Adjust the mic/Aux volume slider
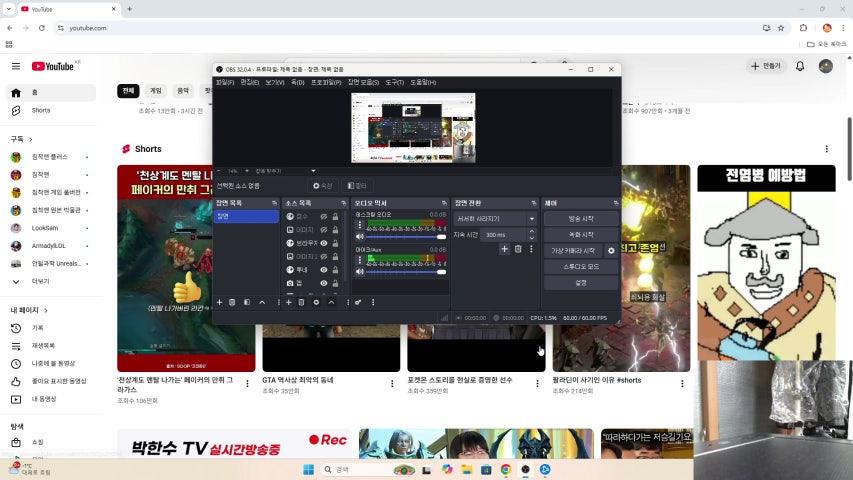Screen dimensions: 853x480 pyautogui.click(x=406, y=271)
